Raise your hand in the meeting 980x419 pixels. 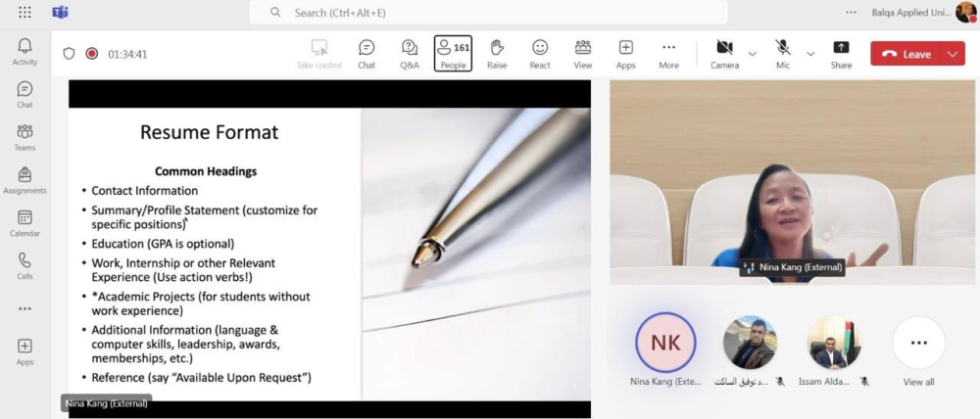pos(497,53)
